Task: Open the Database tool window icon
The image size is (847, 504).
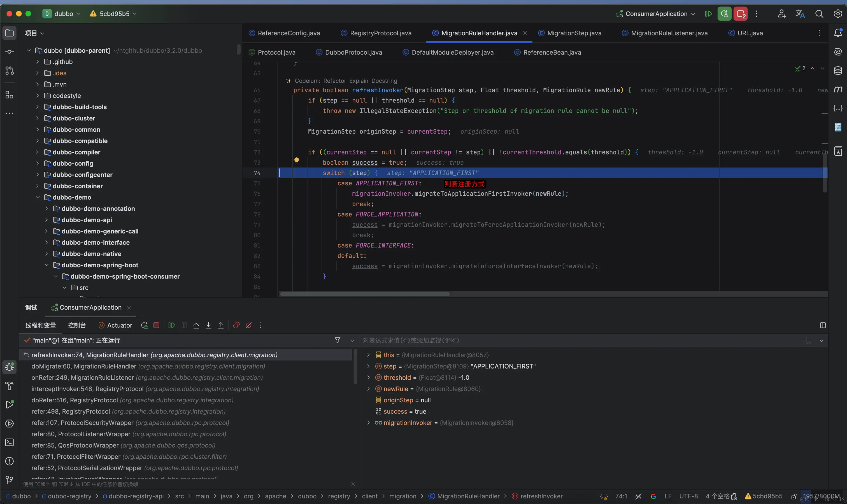Action: (838, 71)
